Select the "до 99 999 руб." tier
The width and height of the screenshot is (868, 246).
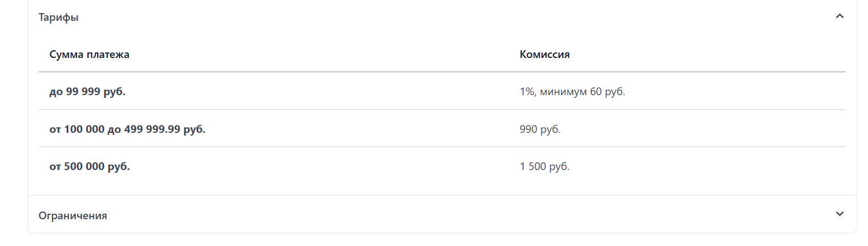(x=87, y=92)
